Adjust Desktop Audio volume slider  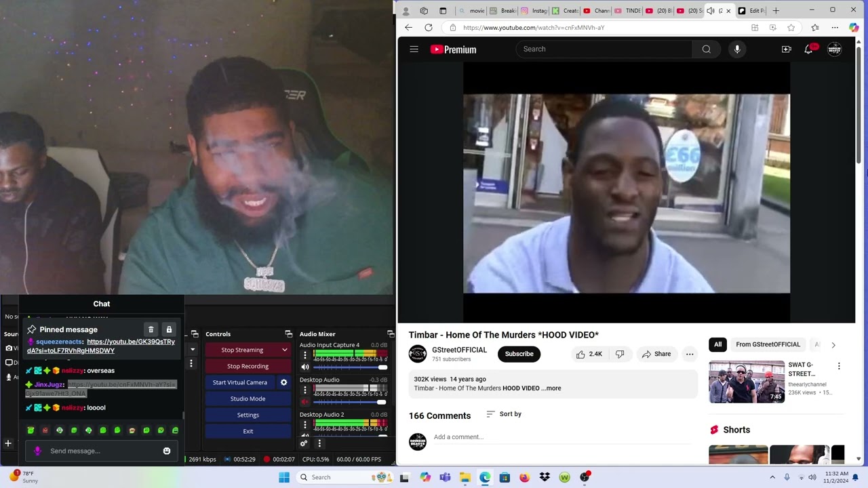coord(350,402)
